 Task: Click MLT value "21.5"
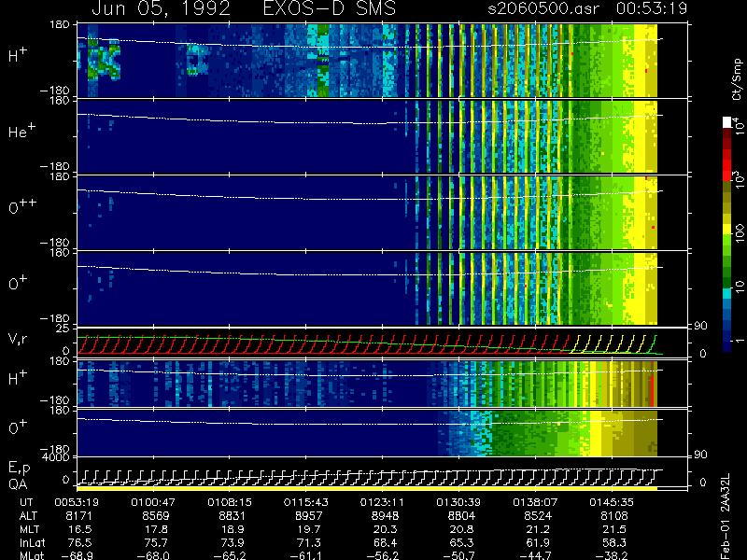(614, 529)
